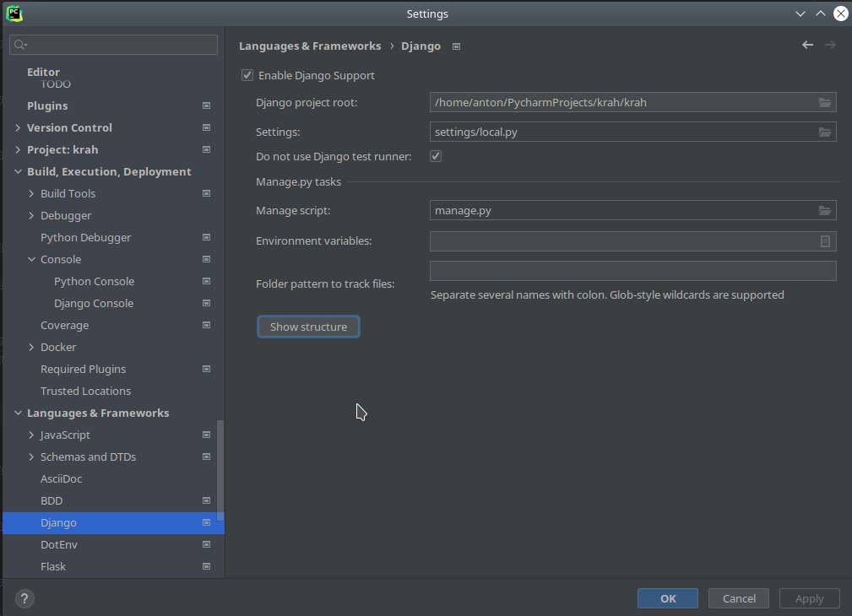The image size is (852, 616).
Task: Click project-level icon beside Python Debugger
Action: 207,237
